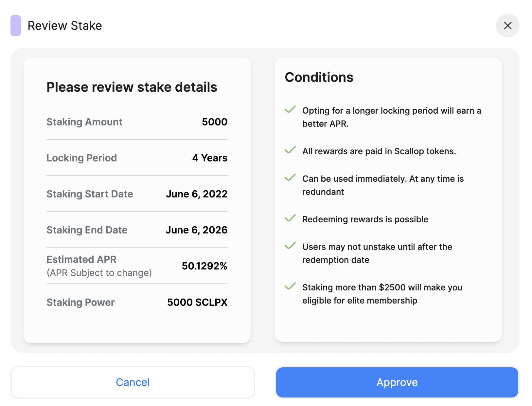Select the Staking Amount value 5000
Screen dimensions: 532x406
click(x=215, y=122)
